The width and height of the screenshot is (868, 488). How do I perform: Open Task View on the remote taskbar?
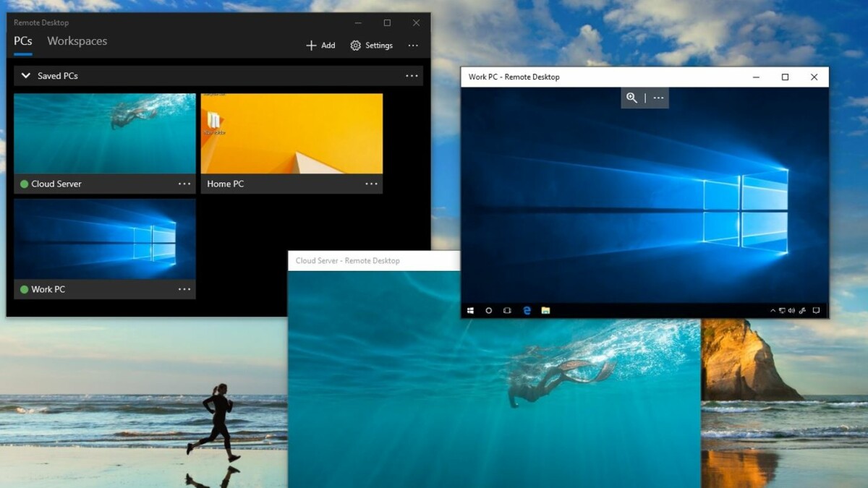coord(507,311)
